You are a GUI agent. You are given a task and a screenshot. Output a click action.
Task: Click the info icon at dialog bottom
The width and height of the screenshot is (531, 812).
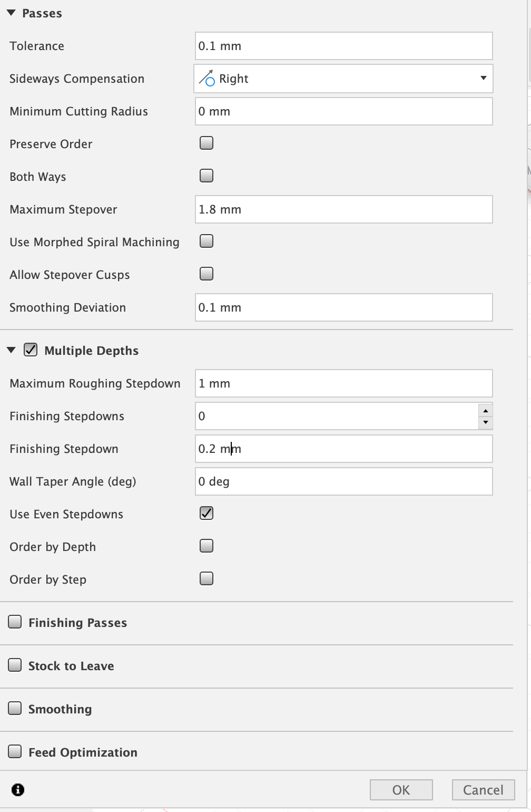[x=18, y=790]
